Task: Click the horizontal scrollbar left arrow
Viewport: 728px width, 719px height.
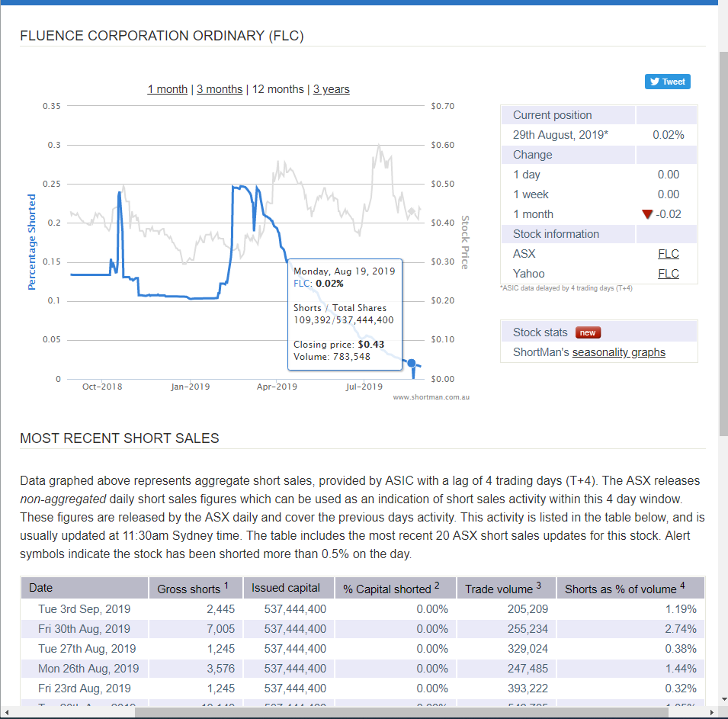Action: pyautogui.click(x=7, y=712)
